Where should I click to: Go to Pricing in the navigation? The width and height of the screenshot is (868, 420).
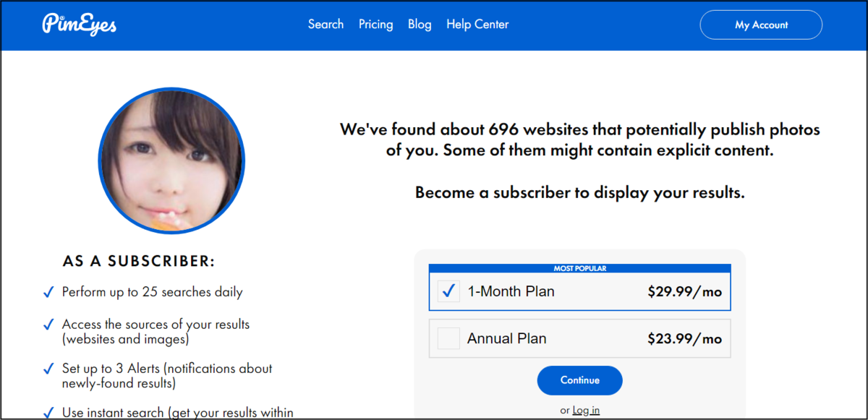point(376,25)
